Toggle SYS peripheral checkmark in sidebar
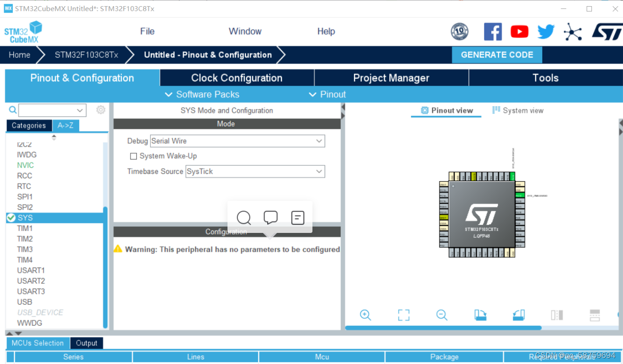 (10, 217)
